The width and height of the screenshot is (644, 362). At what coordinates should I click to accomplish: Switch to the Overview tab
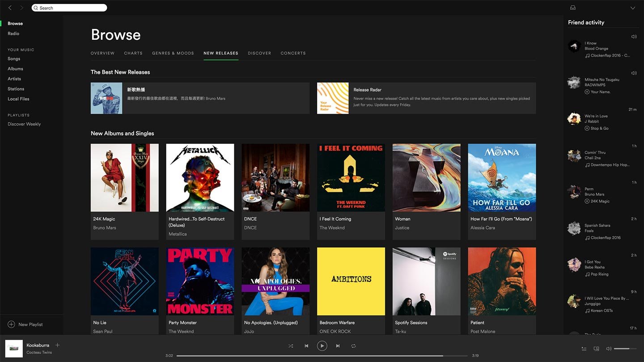click(102, 53)
